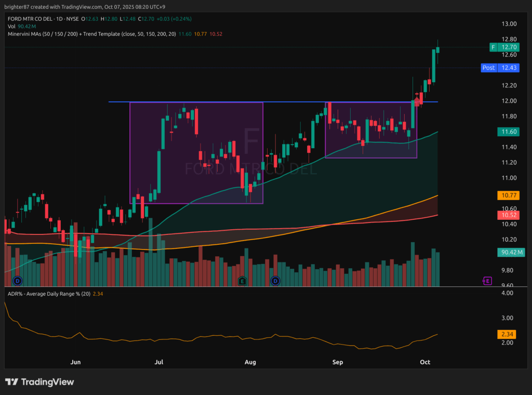Click the dividend D marker in August
The height and width of the screenshot is (395, 532).
click(275, 281)
